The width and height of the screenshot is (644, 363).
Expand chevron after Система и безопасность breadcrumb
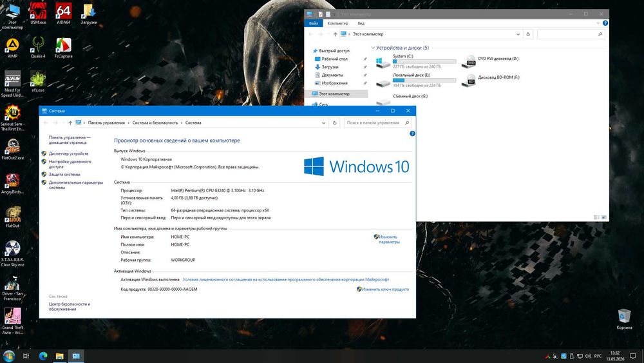[181, 123]
